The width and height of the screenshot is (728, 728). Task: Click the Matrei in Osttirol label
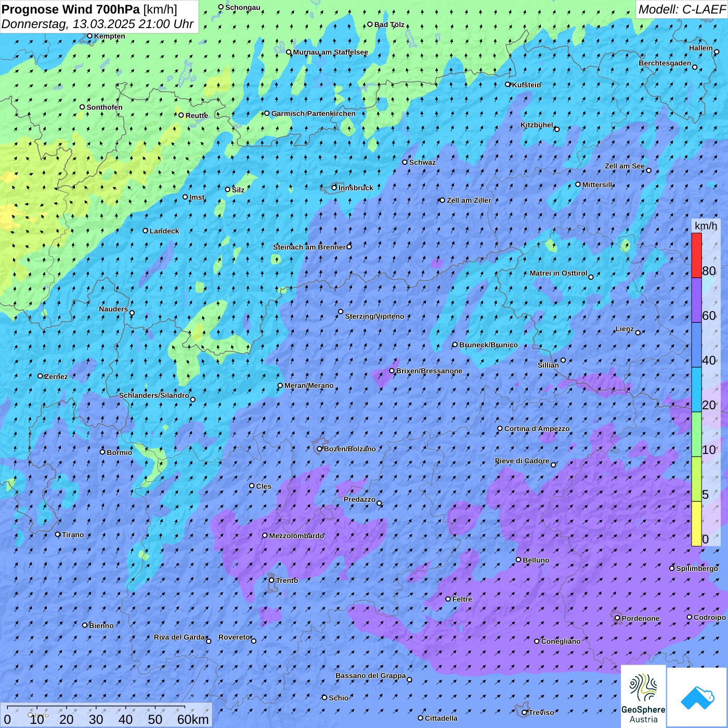pyautogui.click(x=558, y=273)
